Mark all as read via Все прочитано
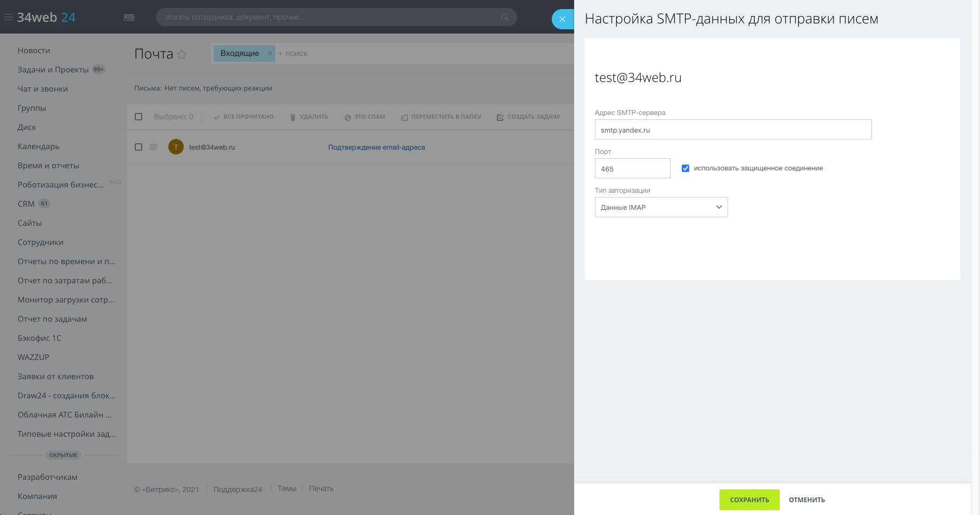Viewport: 980px width, 515px height. coord(243,117)
